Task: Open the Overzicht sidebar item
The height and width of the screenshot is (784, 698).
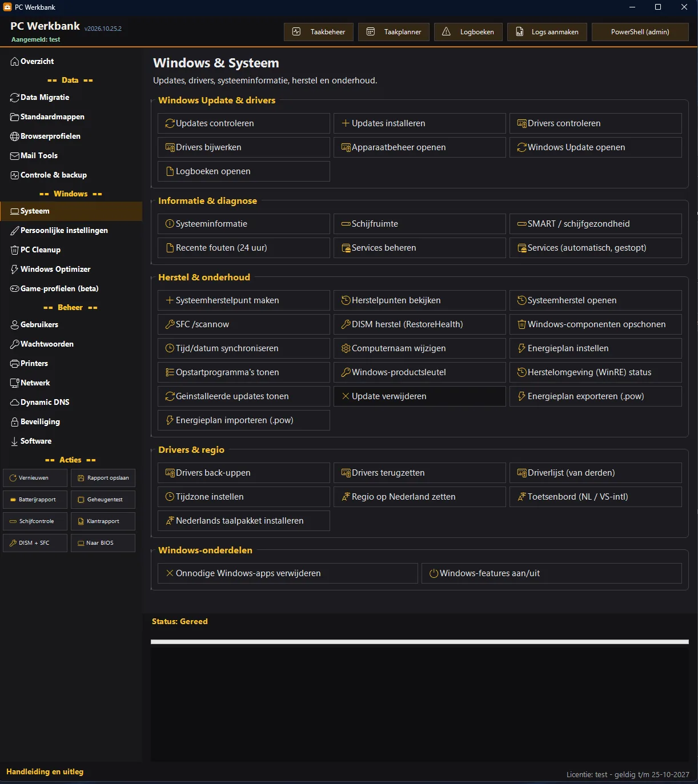Action: click(x=71, y=61)
